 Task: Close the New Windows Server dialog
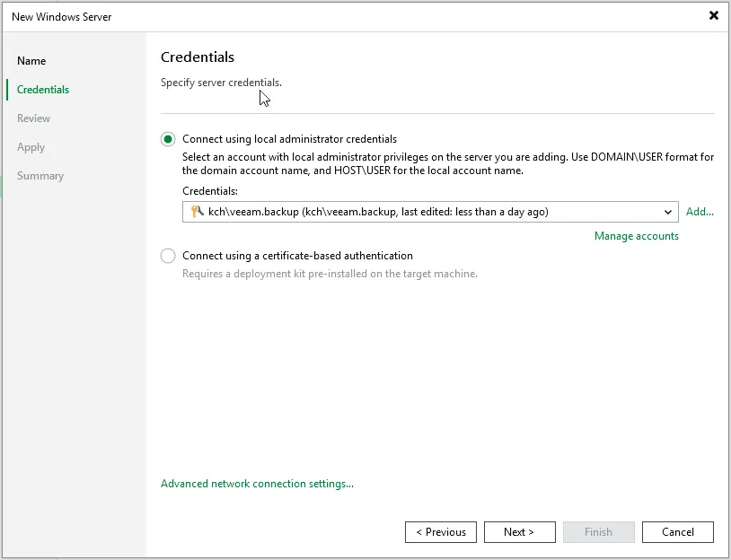pyautogui.click(x=714, y=16)
